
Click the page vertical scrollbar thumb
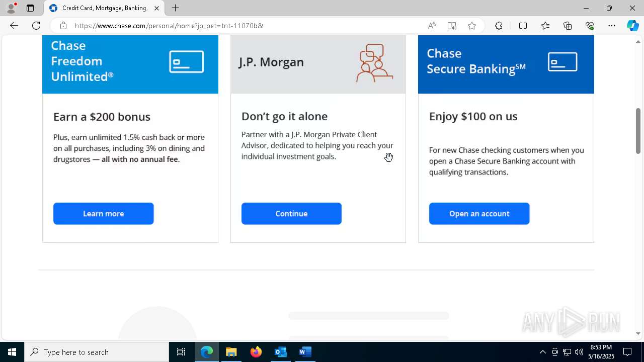click(638, 131)
